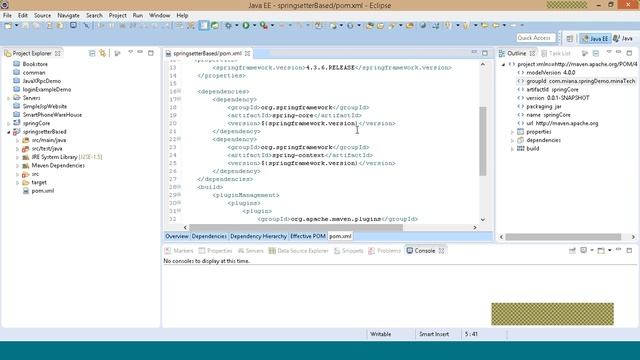Select the JavaXRpcDemo project
This screenshot has width=640, height=360.
point(42,81)
